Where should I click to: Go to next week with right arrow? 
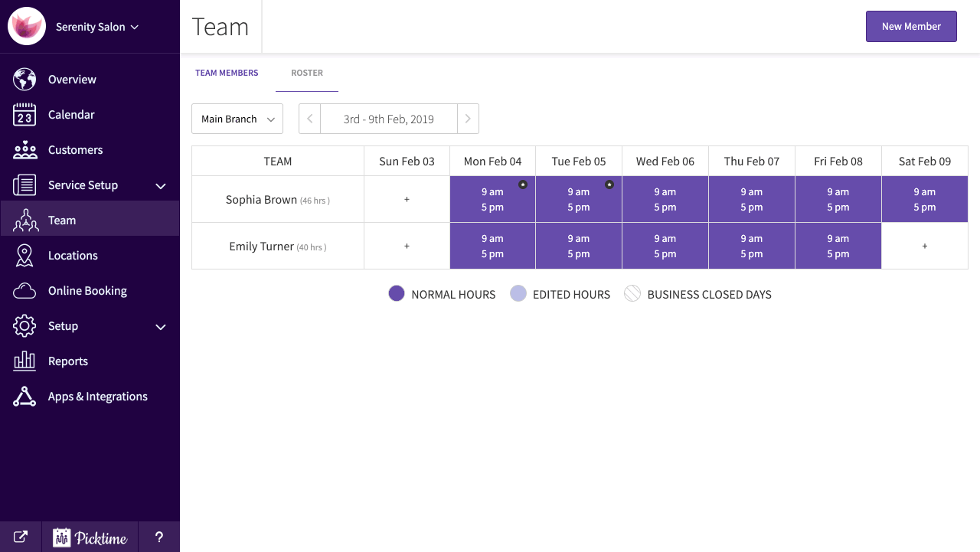[x=468, y=119]
